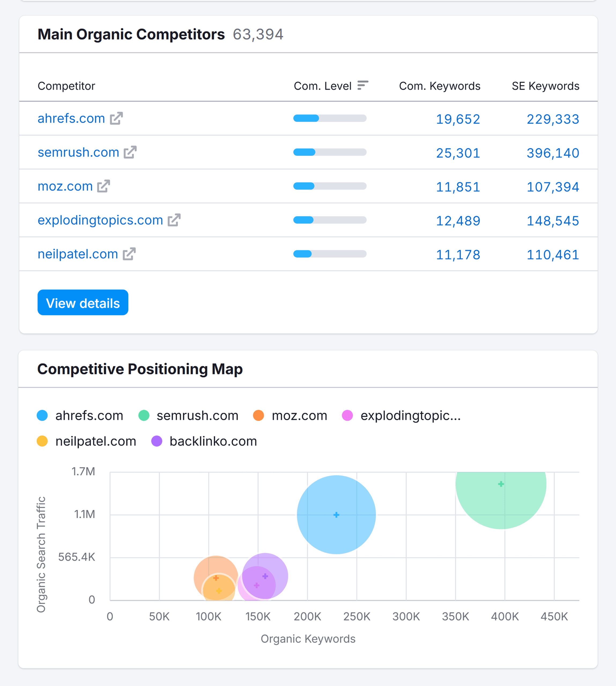Open common keywords value 19,652

tap(458, 119)
